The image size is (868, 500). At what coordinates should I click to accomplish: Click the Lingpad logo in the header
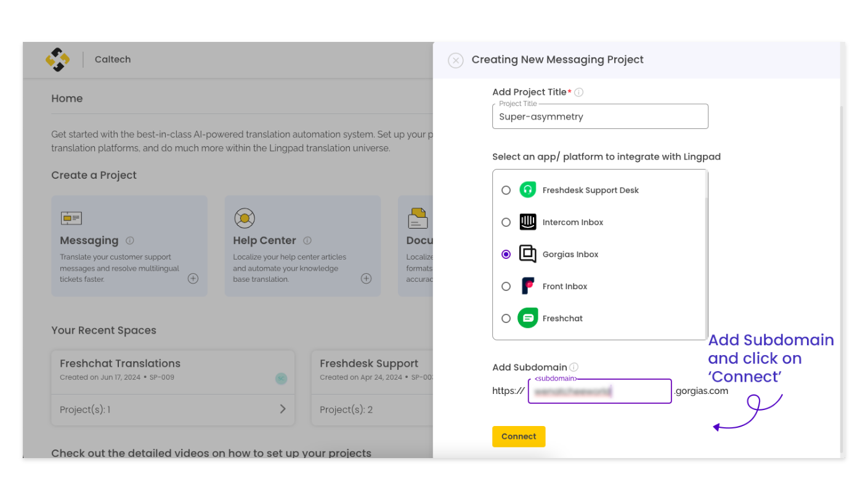pyautogui.click(x=58, y=60)
